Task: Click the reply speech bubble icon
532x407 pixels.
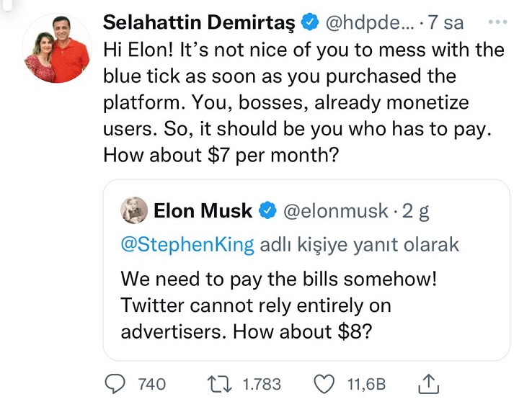Action: click(117, 384)
